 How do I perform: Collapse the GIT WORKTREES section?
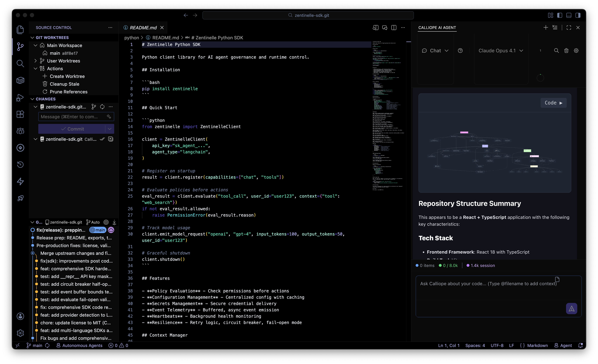coord(32,37)
